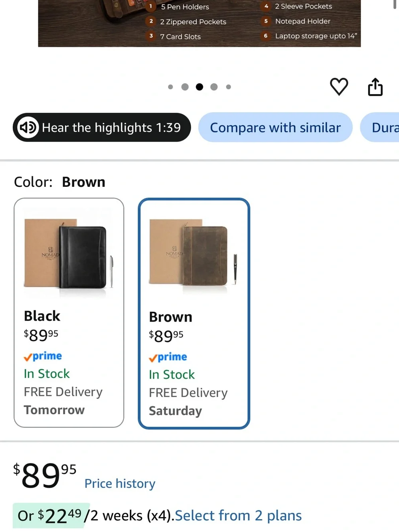Go to fifth image carousel dot

point(228,87)
